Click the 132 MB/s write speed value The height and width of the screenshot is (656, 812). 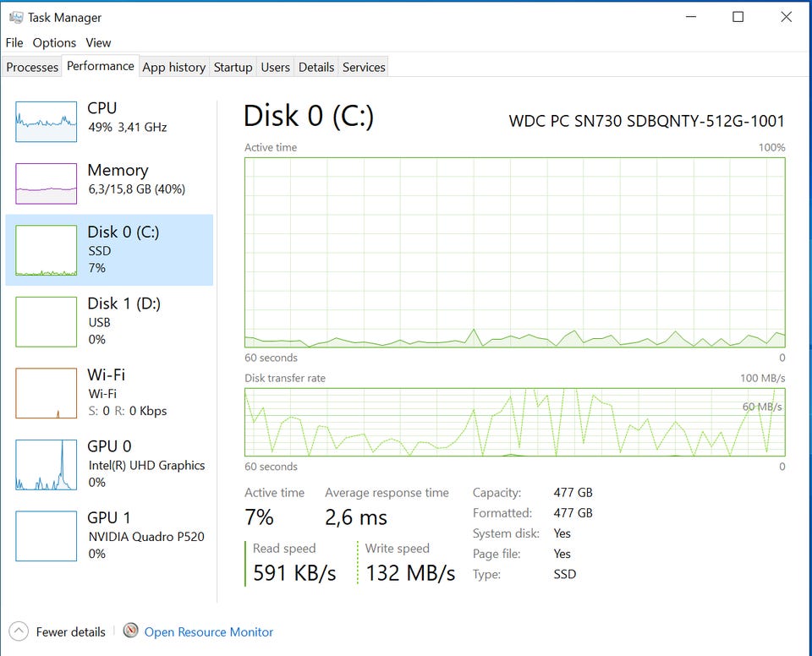pyautogui.click(x=410, y=573)
